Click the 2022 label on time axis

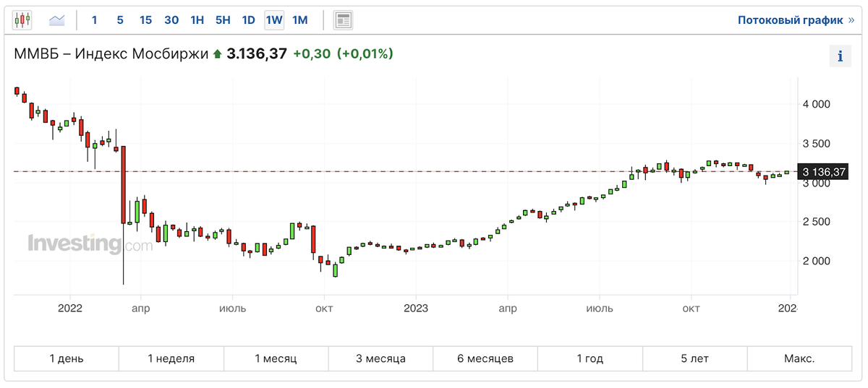(x=69, y=308)
